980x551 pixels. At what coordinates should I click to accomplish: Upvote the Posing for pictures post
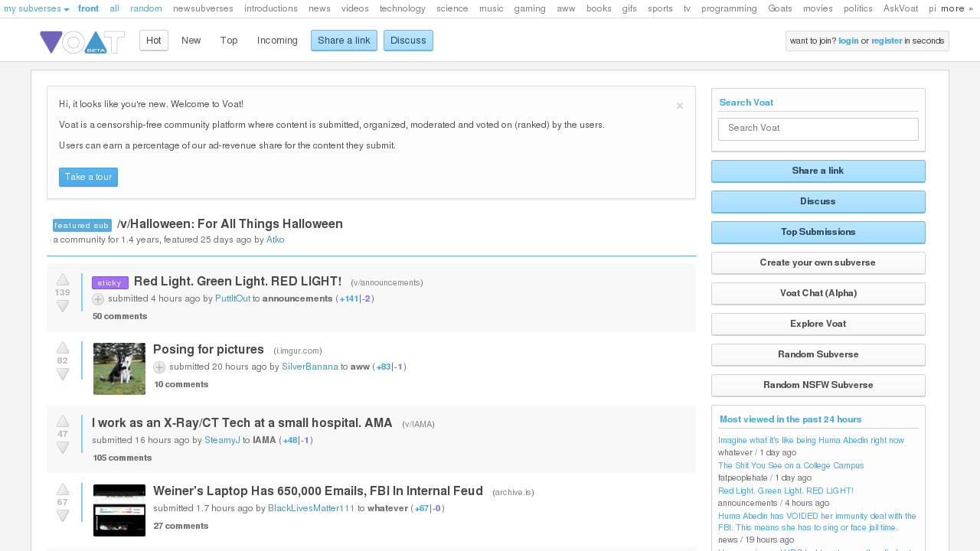pos(63,347)
